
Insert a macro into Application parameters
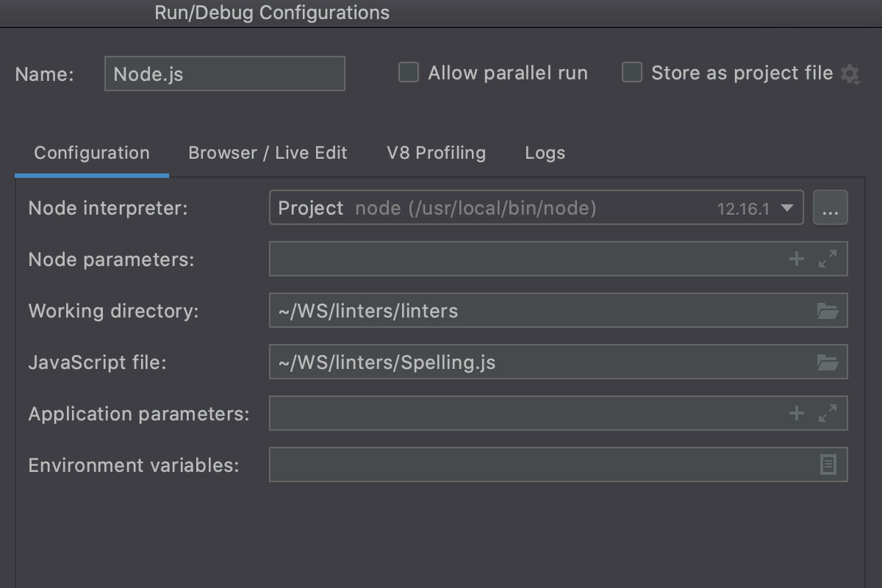click(x=796, y=413)
